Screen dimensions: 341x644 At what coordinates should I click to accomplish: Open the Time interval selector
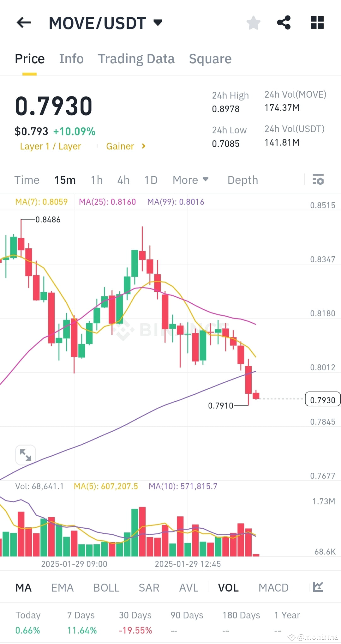coord(27,180)
